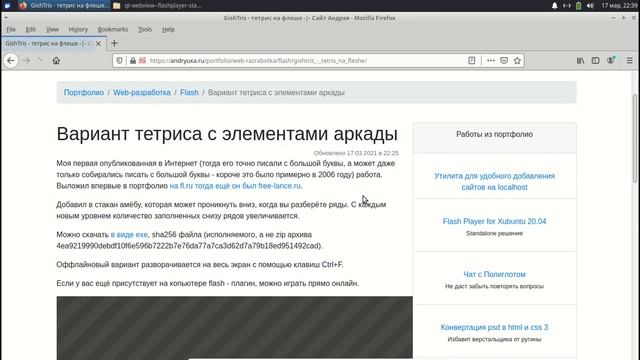Toggle reader view icon in address bar

click(x=472, y=60)
